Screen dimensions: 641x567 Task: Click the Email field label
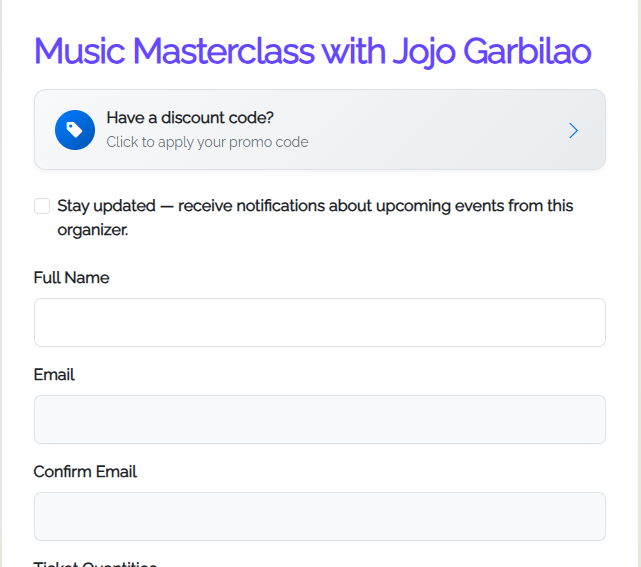tap(54, 374)
